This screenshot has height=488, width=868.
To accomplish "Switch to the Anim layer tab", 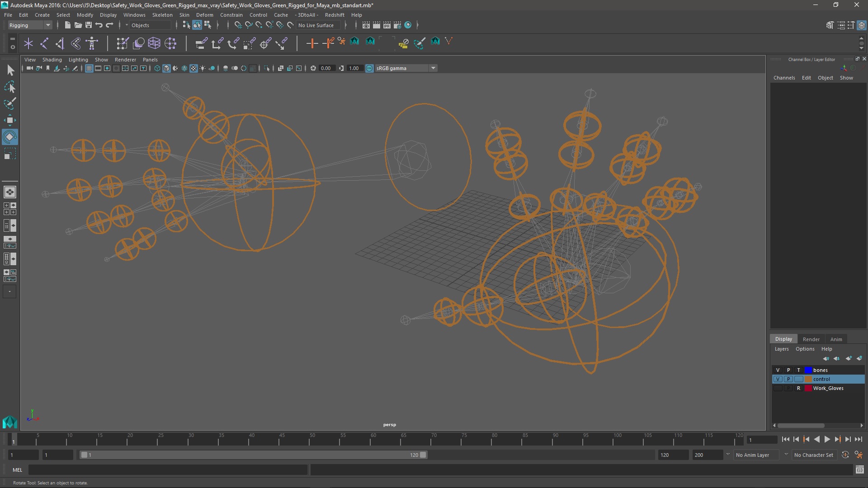I will (x=836, y=339).
